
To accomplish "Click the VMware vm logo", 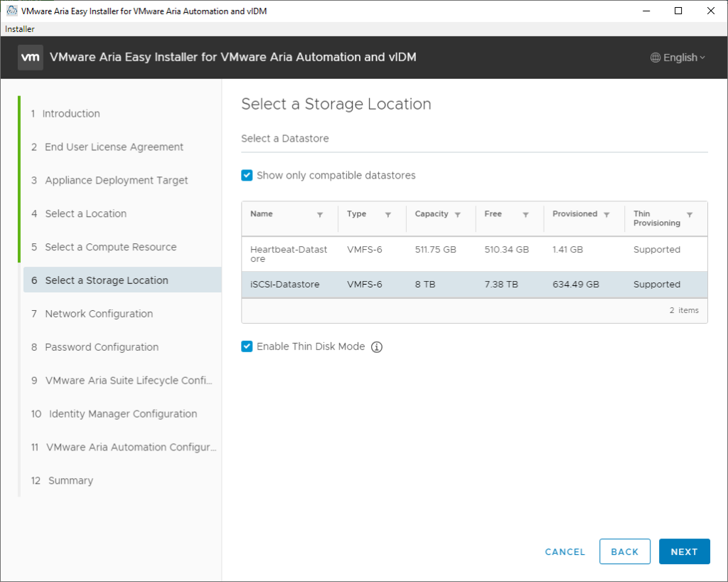I will coord(31,58).
